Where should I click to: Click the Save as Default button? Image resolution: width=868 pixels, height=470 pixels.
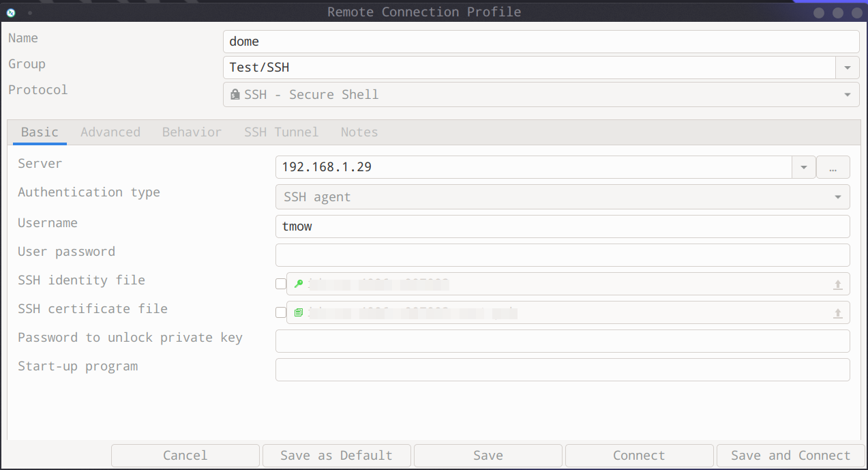pos(336,456)
